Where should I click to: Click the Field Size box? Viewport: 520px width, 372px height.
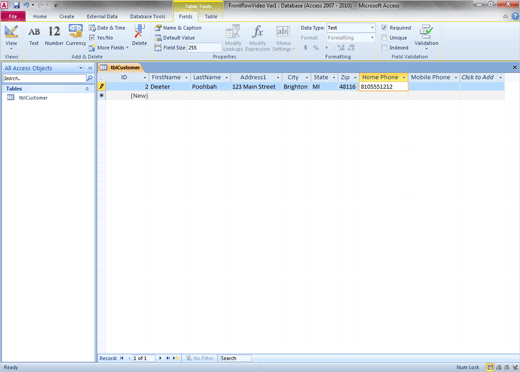[204, 48]
